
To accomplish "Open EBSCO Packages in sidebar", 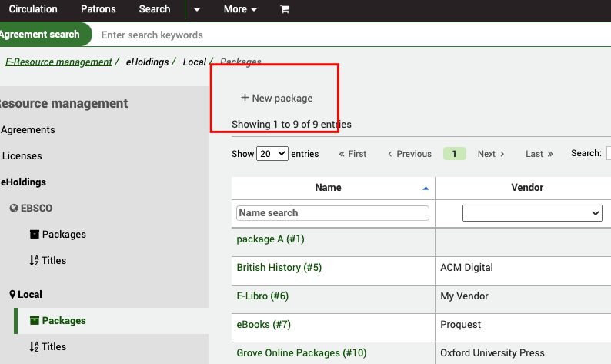I will [63, 234].
